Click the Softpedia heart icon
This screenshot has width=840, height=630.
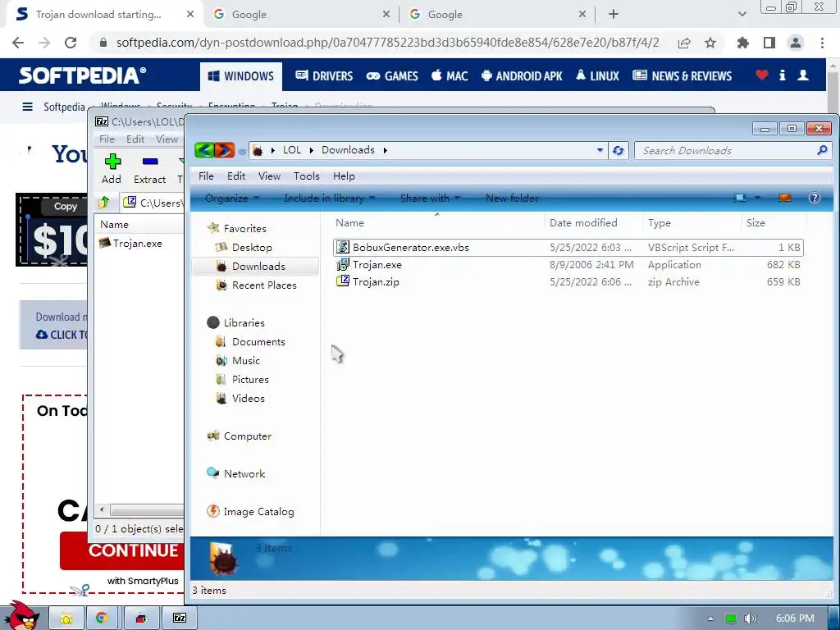[762, 75]
